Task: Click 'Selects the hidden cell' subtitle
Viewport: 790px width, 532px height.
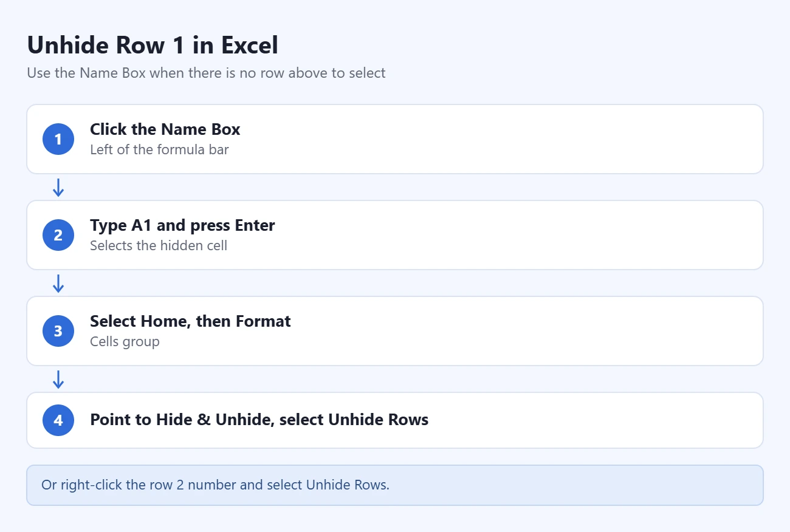Action: (x=159, y=245)
